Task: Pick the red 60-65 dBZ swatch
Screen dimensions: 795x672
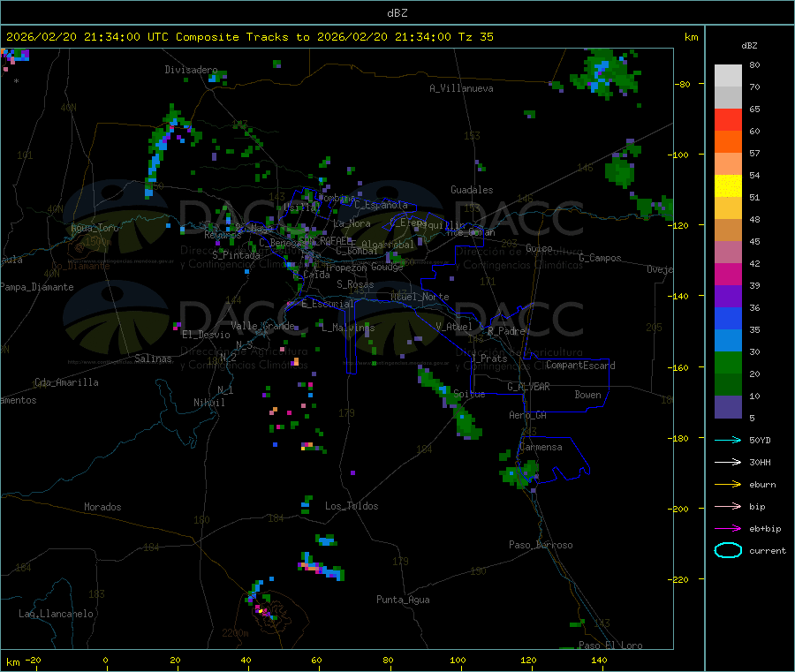Action: click(728, 119)
